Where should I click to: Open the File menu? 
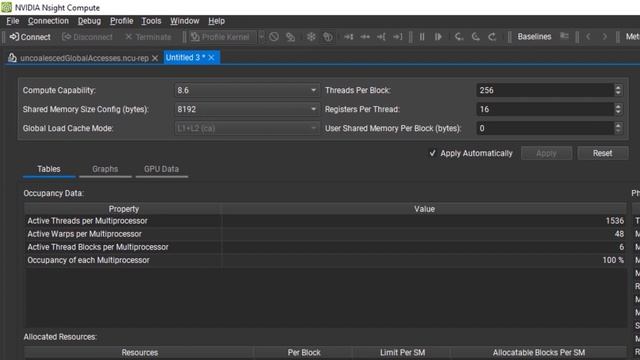tap(13, 21)
